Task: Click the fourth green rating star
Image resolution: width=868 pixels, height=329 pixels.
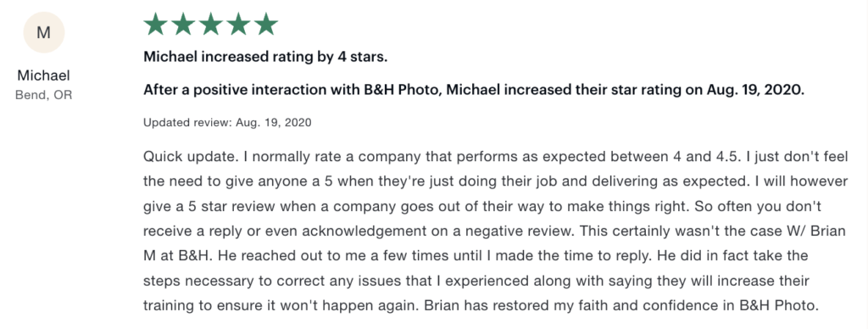Action: [238, 24]
